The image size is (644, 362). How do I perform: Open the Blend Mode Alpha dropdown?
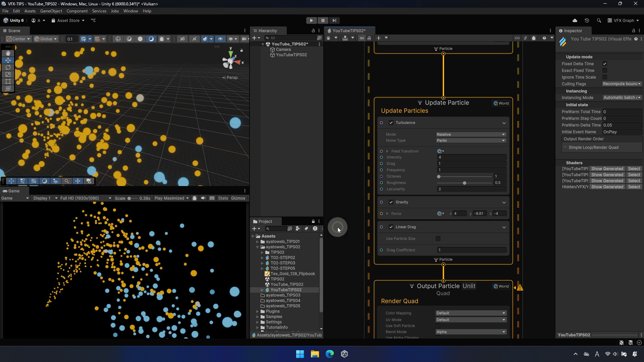tap(471, 332)
